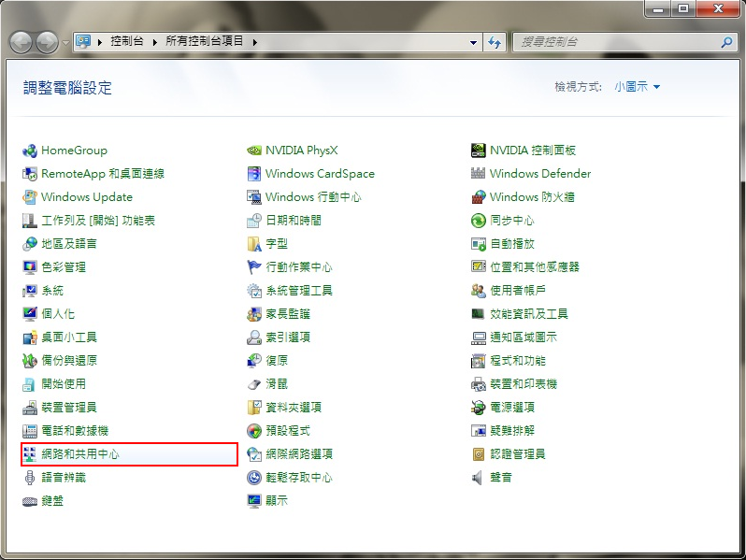Click the NVIDIA 控制面板 icon
The height and width of the screenshot is (560, 746).
tap(478, 151)
